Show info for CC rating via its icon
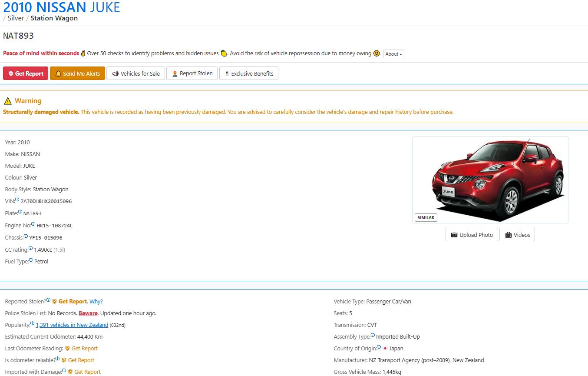This screenshot has height=376, width=588. [x=31, y=248]
